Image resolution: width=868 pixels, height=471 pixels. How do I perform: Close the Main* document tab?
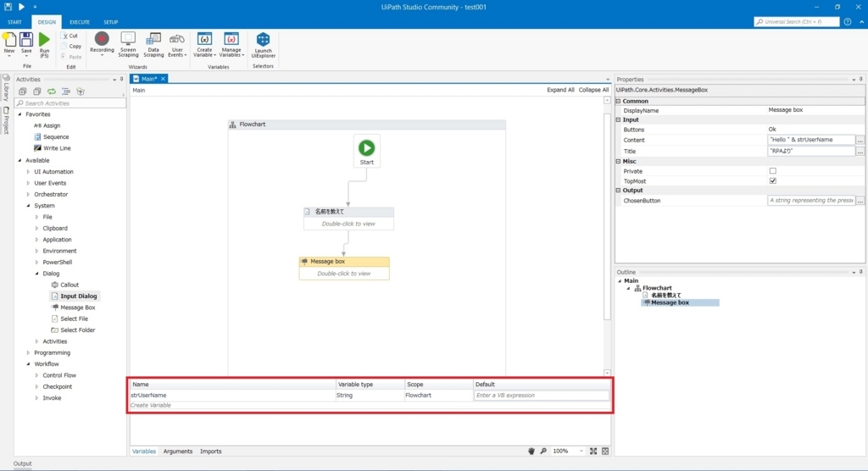[x=163, y=79]
